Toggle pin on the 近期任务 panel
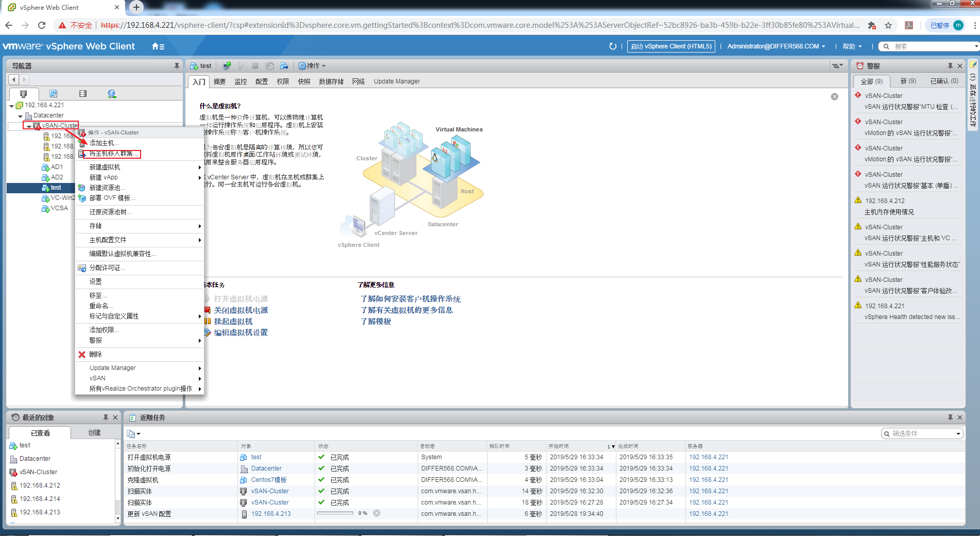980x536 pixels. click(950, 417)
